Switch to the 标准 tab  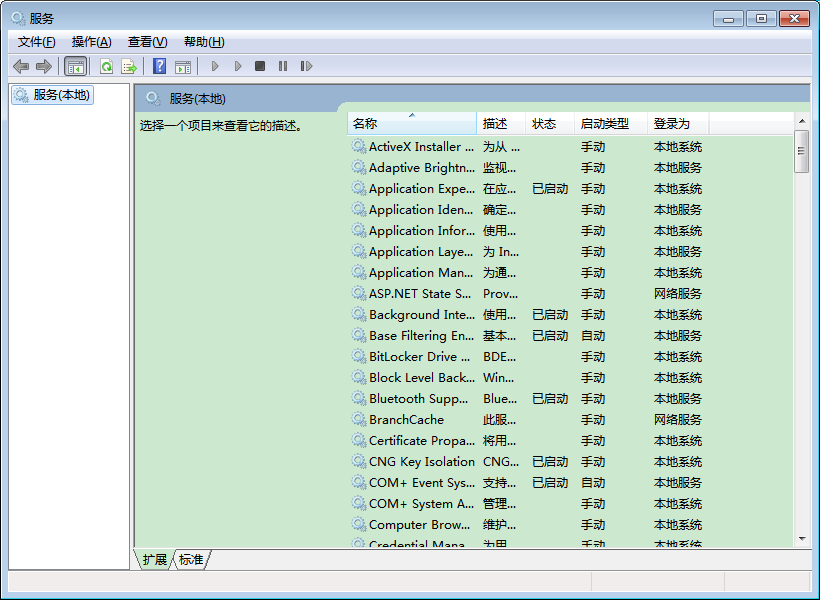click(x=191, y=560)
